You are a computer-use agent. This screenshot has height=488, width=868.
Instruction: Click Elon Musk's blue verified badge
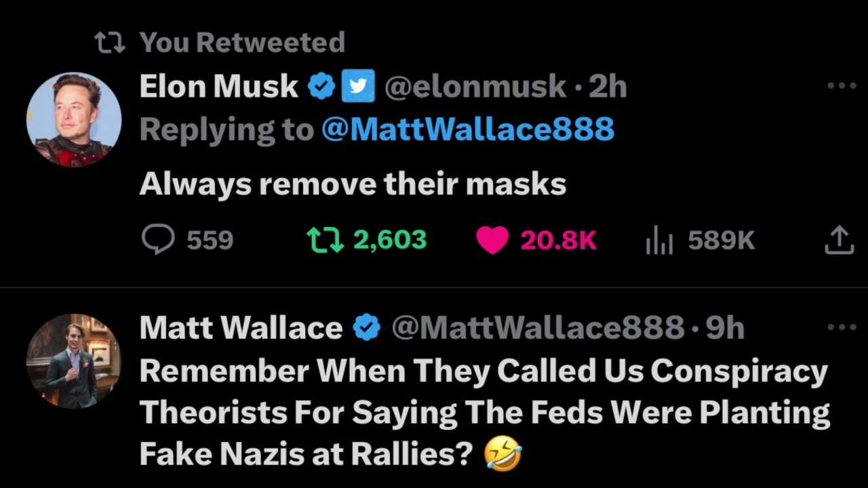point(321,87)
